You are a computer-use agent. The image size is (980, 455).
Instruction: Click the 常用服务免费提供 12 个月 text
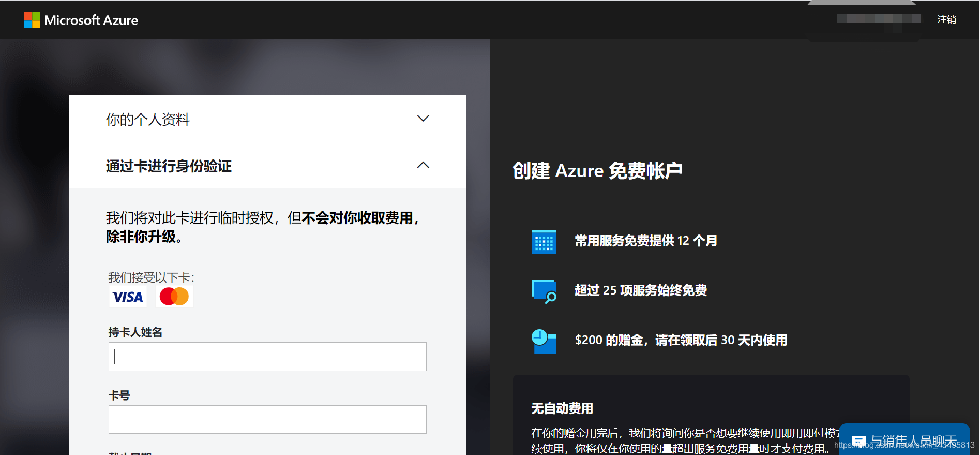[x=646, y=241]
